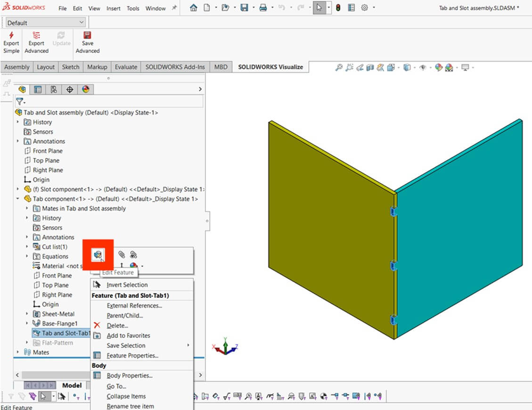Expand the Mates folder
Viewport: 532px width, 410px height.
tap(18, 352)
